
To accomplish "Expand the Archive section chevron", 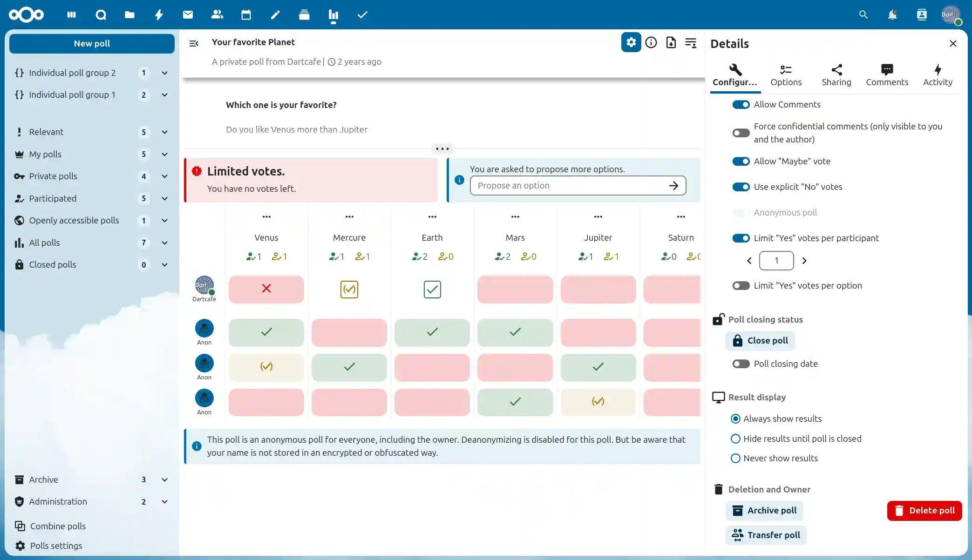I will 164,480.
